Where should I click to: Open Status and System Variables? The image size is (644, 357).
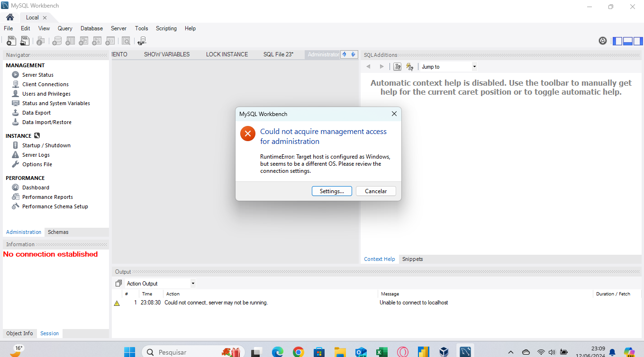tap(56, 103)
